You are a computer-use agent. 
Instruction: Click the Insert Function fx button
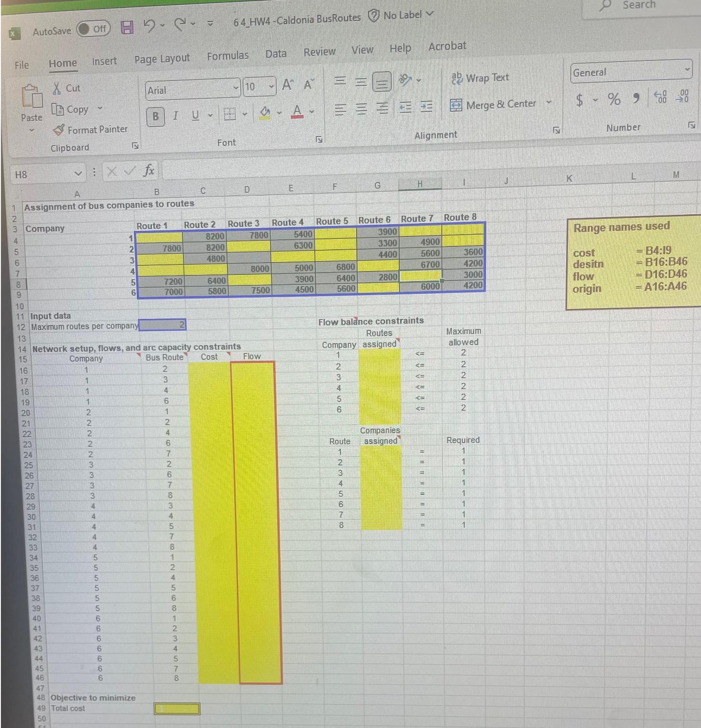[149, 171]
